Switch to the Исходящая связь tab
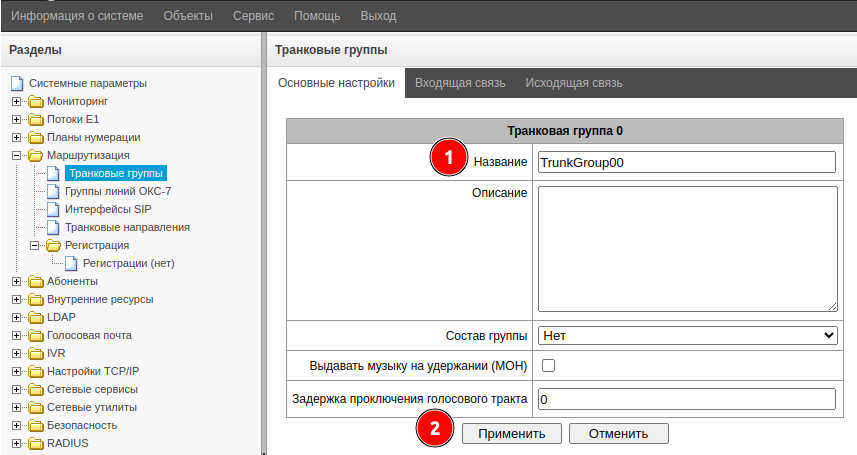The height and width of the screenshot is (455, 857). (x=574, y=83)
